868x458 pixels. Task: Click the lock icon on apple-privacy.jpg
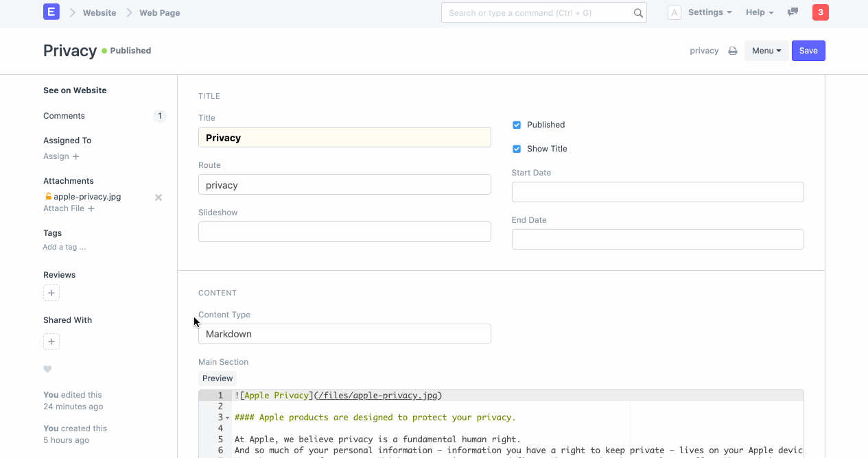click(x=49, y=197)
